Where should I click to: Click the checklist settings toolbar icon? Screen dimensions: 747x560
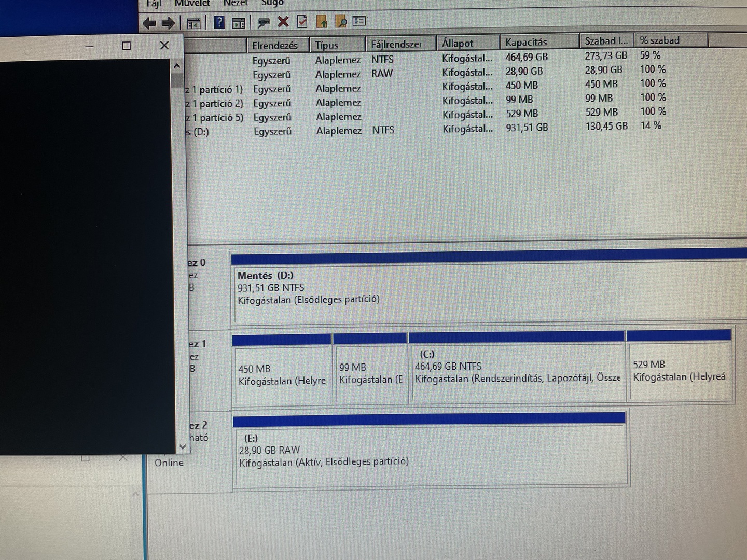pyautogui.click(x=359, y=21)
